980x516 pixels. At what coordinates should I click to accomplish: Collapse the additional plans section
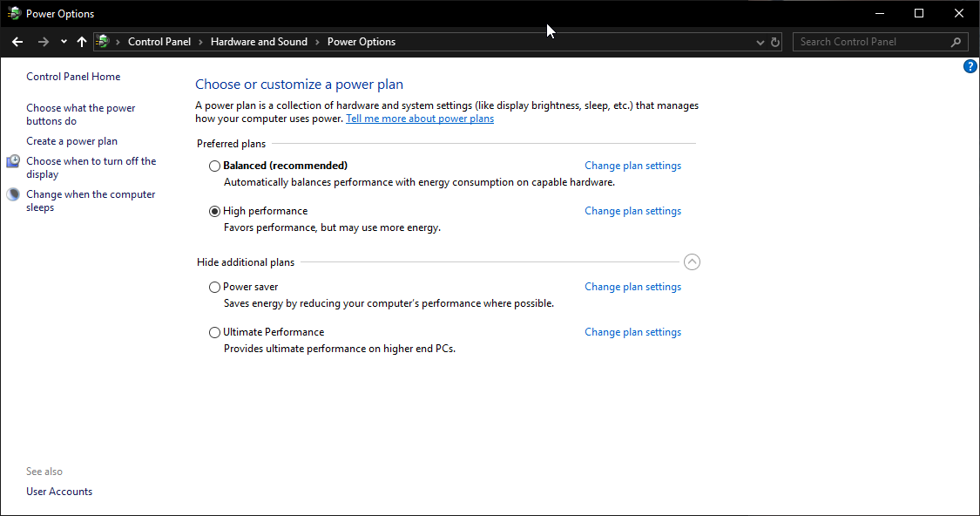[692, 261]
